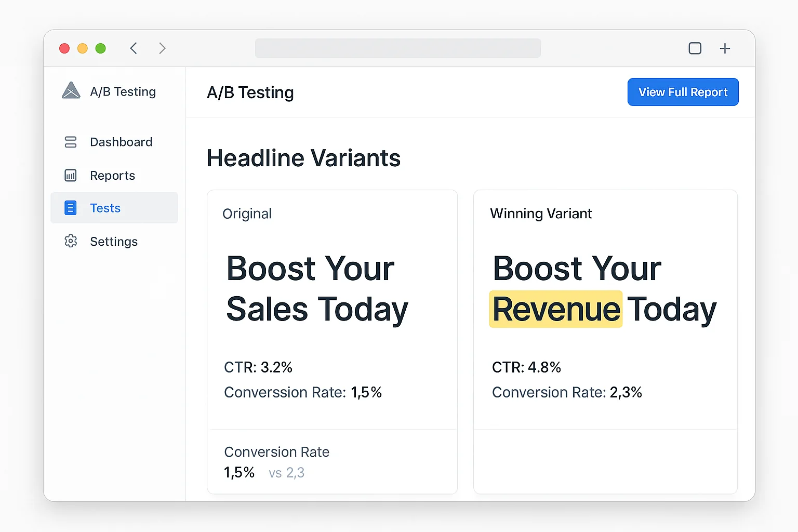Click the browser address bar
This screenshot has width=798, height=532.
point(397,48)
